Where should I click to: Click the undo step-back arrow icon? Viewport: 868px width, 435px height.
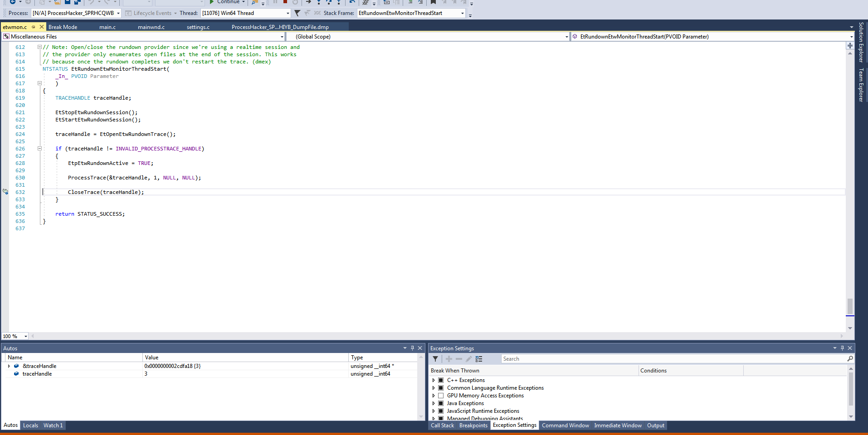pyautogui.click(x=352, y=2)
